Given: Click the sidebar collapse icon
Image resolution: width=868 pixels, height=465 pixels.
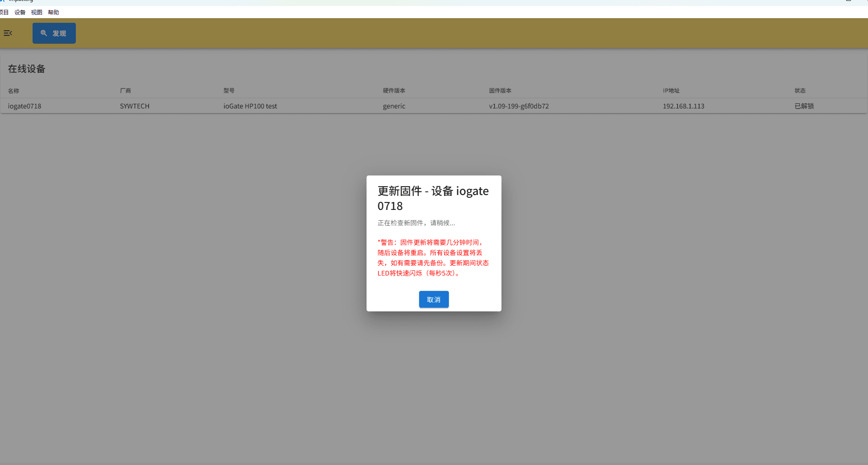Looking at the screenshot, I should click(7, 33).
